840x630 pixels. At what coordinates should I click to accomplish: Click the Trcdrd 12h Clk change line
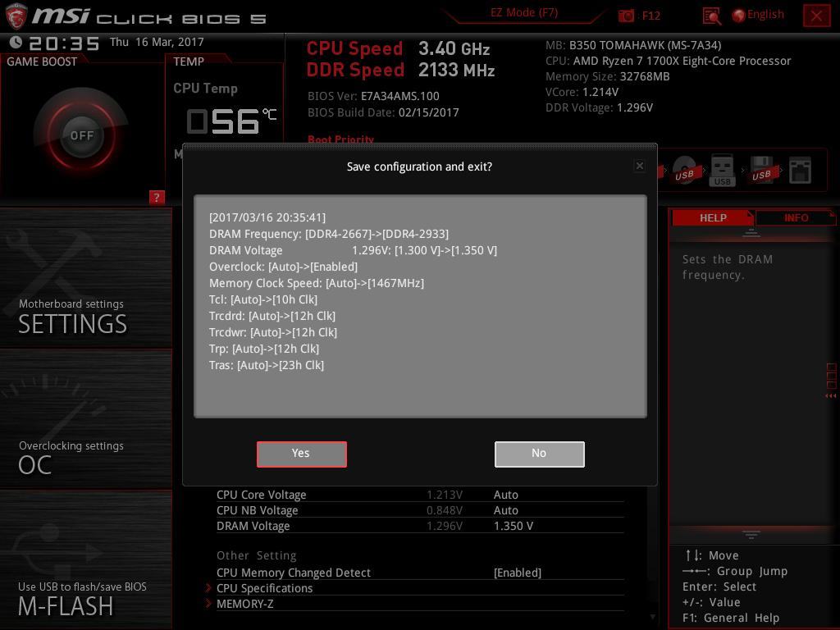(x=272, y=316)
